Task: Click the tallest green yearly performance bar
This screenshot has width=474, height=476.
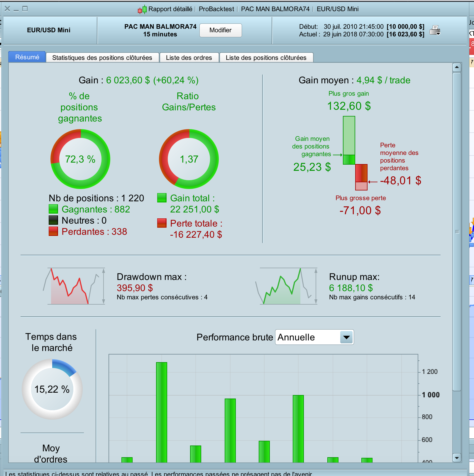Action: point(162,412)
